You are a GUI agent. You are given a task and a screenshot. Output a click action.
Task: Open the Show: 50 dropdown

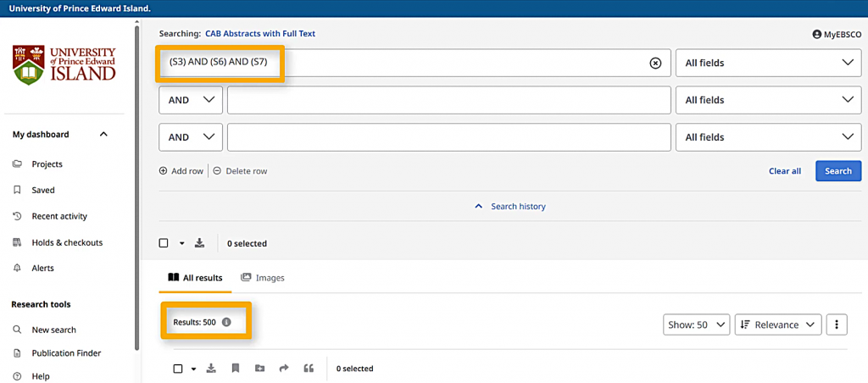[x=696, y=325]
